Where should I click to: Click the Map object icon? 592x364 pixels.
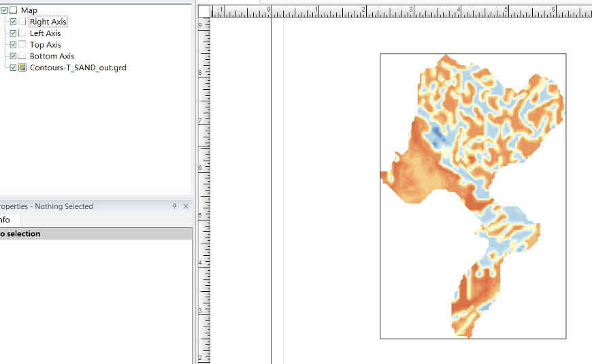[x=14, y=10]
